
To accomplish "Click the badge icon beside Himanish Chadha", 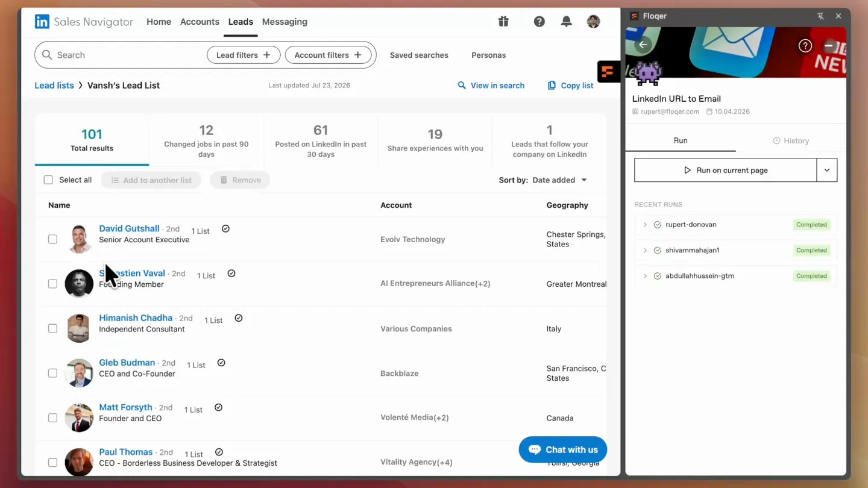I will (239, 318).
